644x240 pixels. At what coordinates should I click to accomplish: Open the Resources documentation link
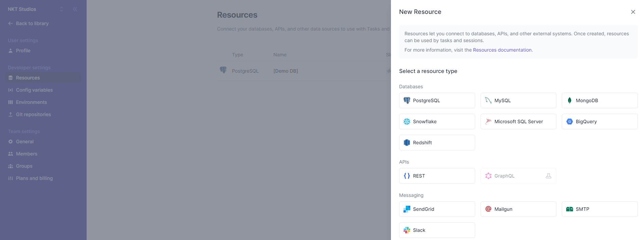coord(502,50)
